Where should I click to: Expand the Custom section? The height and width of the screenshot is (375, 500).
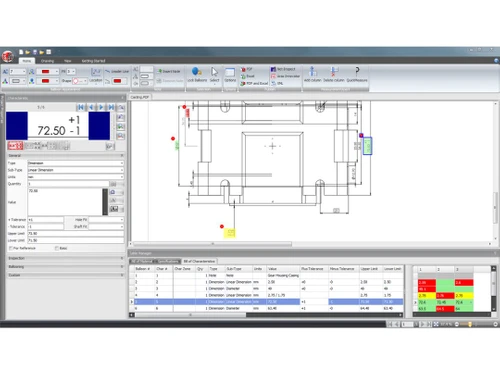pyautogui.click(x=66, y=275)
